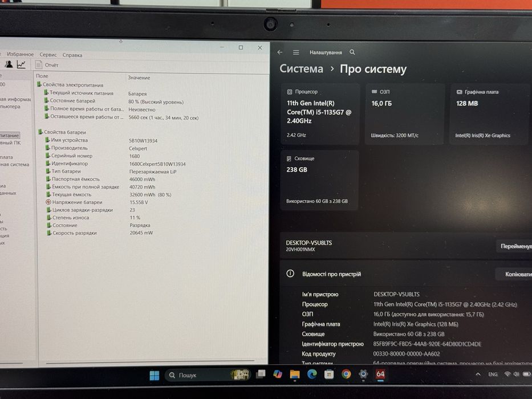Screen dimensions: 532x399
Task: Click the volume speaker tray icon
Action: (516, 374)
